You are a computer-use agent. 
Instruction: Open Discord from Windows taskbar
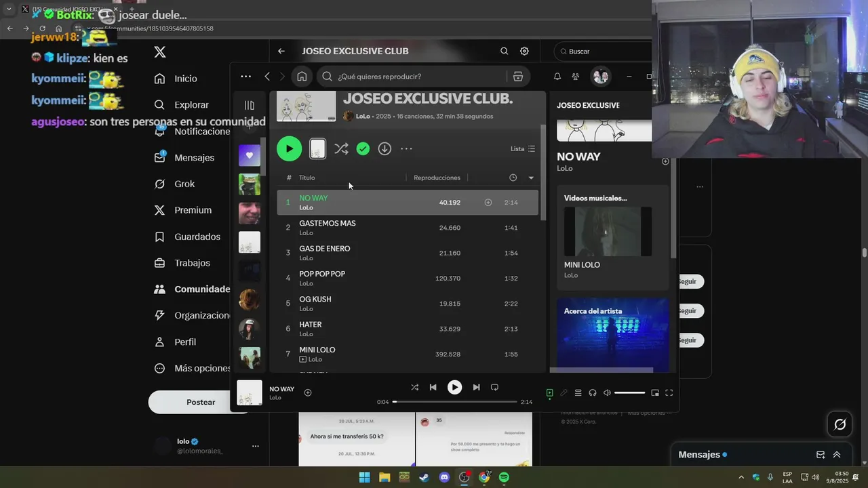coord(444,477)
